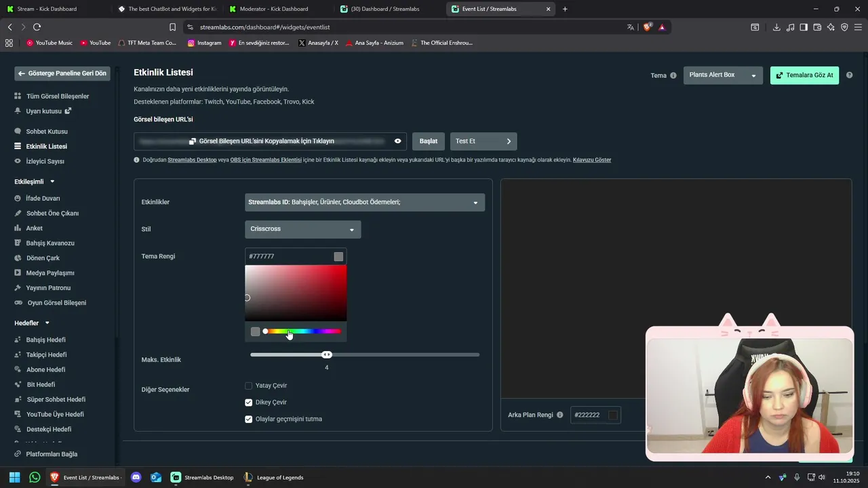This screenshot has width=868, height=488.
Task: Open Süper Sohbet Hedefi goal
Action: point(56,399)
